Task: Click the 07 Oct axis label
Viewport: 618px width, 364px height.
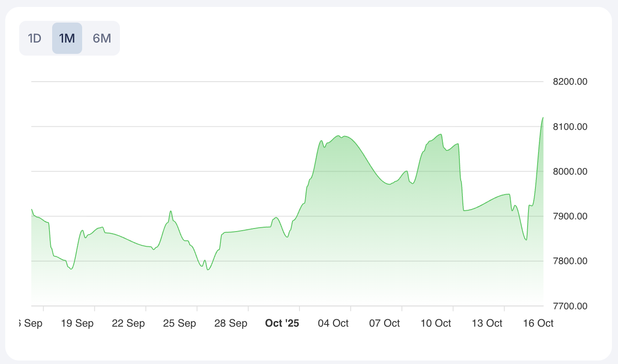Action: pyautogui.click(x=385, y=323)
